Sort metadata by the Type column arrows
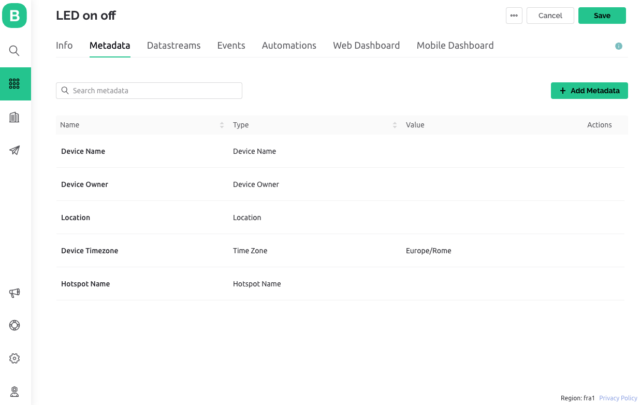The width and height of the screenshot is (640, 405). click(x=395, y=125)
